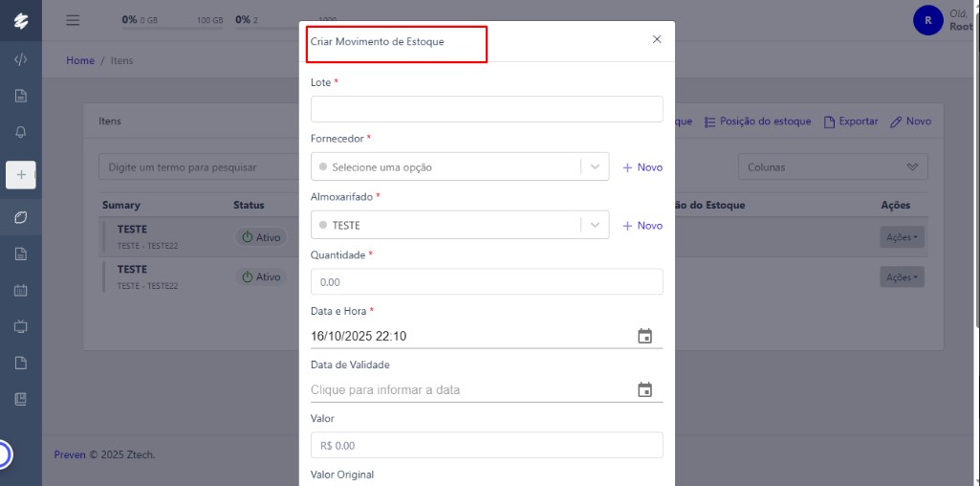The image size is (980, 486).
Task: Open notifications via the sidebar bell icon
Action: point(21,132)
